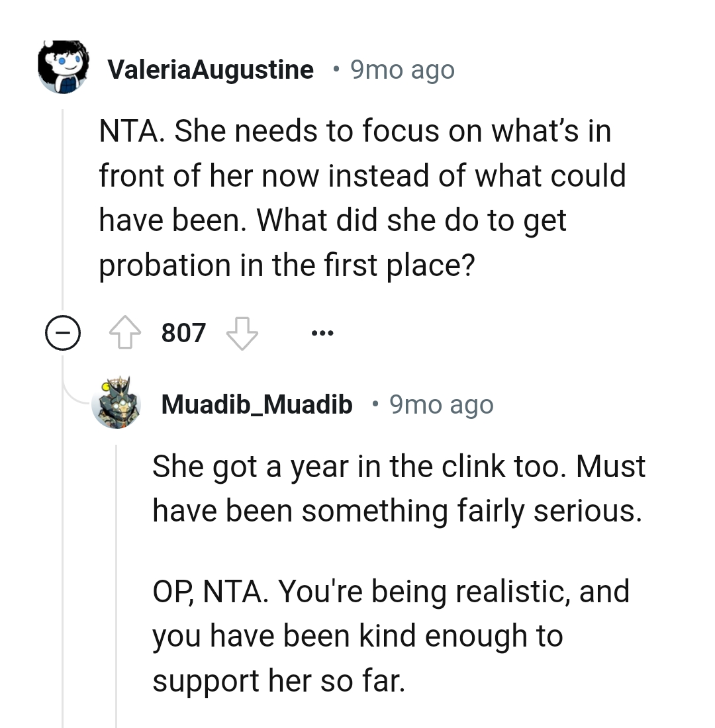Click the paragraph starting 'OP, NTA. You're being'
The image size is (715, 728).
coord(391,635)
